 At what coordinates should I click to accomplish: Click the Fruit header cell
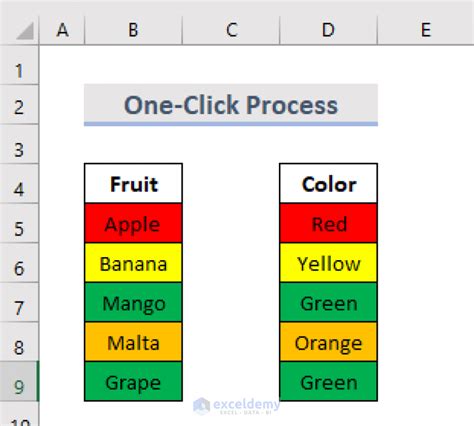[x=133, y=183]
